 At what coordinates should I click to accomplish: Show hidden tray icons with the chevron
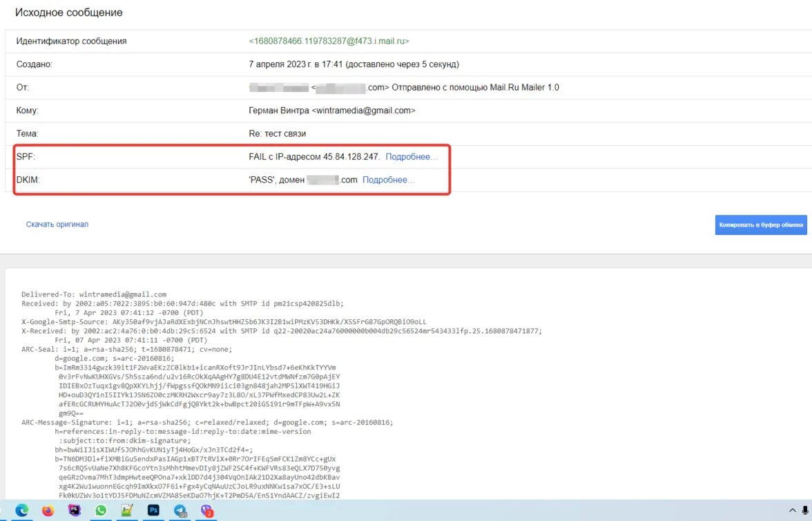793,511
